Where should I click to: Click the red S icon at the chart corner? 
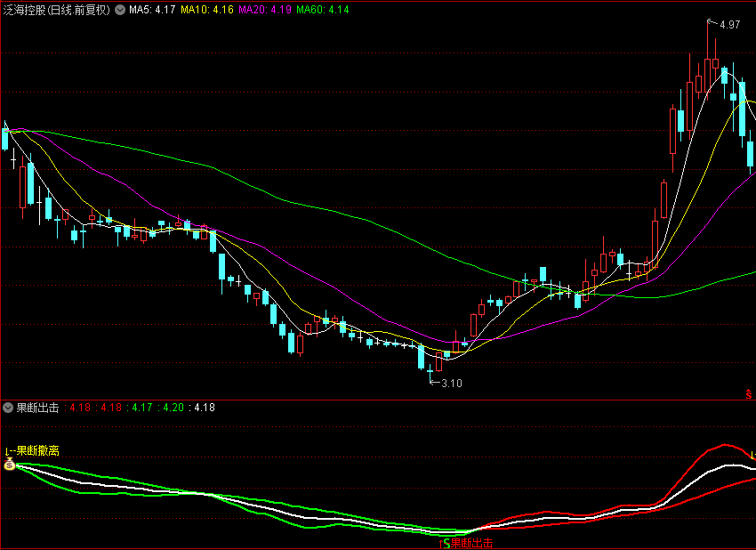coord(748,394)
